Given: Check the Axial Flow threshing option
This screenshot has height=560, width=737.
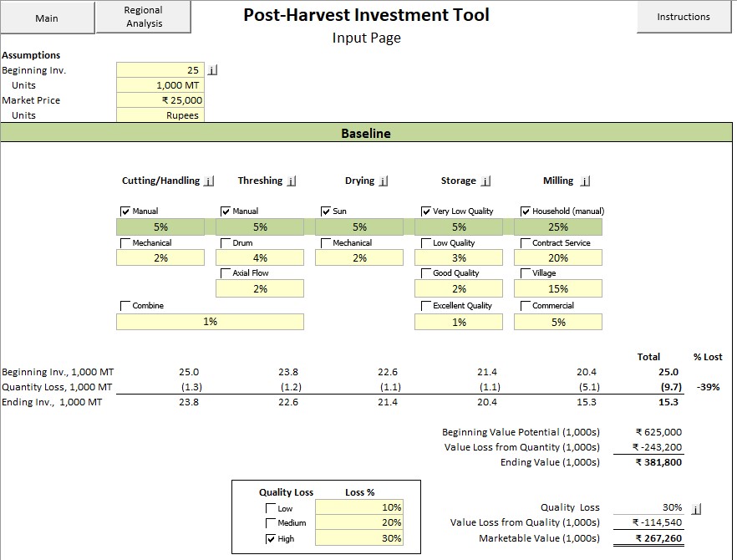Looking at the screenshot, I should [x=226, y=273].
